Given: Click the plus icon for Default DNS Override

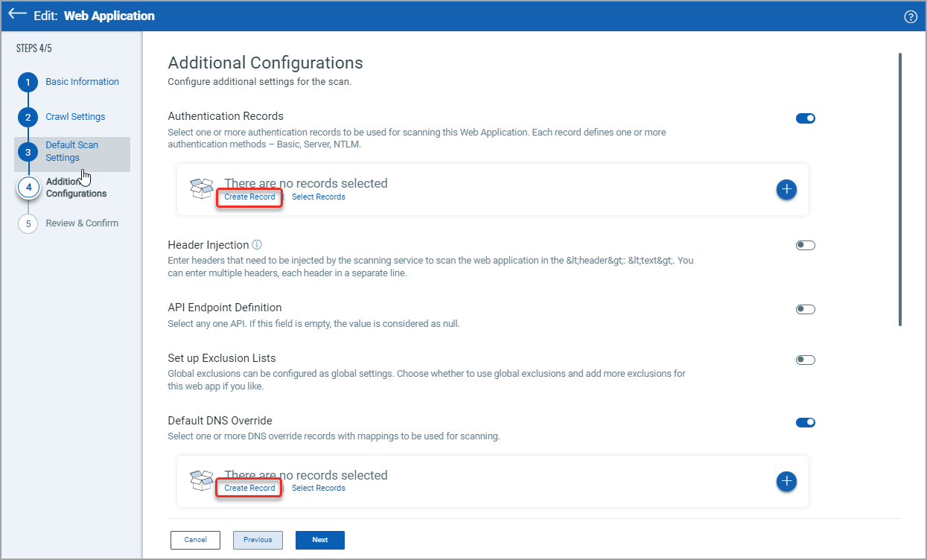Looking at the screenshot, I should (786, 482).
